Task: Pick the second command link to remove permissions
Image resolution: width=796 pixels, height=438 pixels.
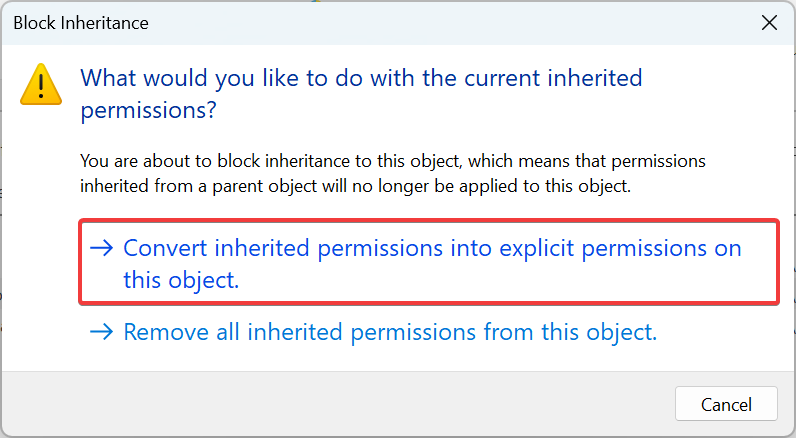Action: point(373,332)
